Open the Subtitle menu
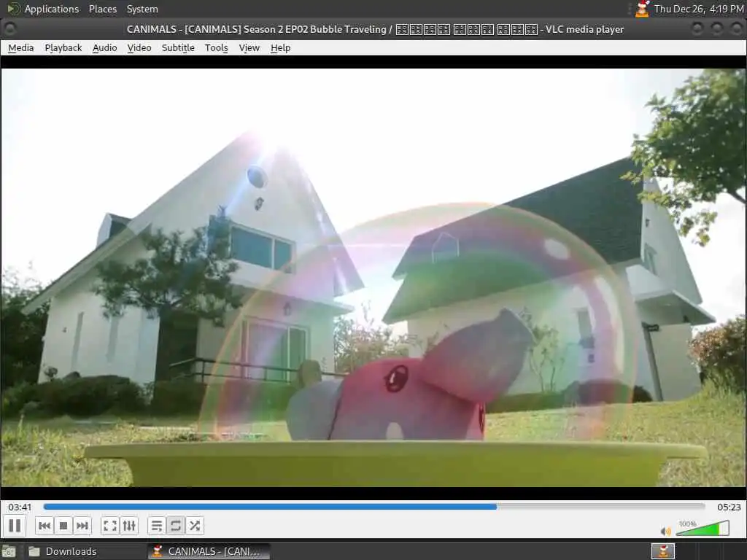 point(178,47)
